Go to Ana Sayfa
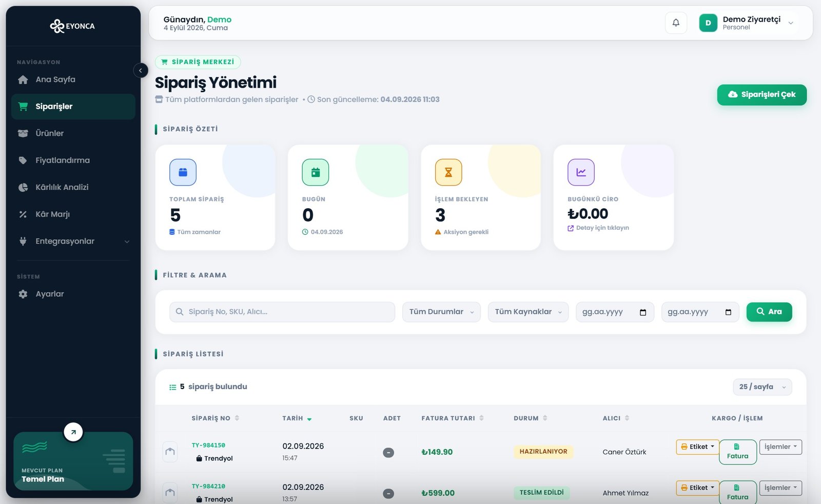The image size is (821, 504). tap(73, 79)
